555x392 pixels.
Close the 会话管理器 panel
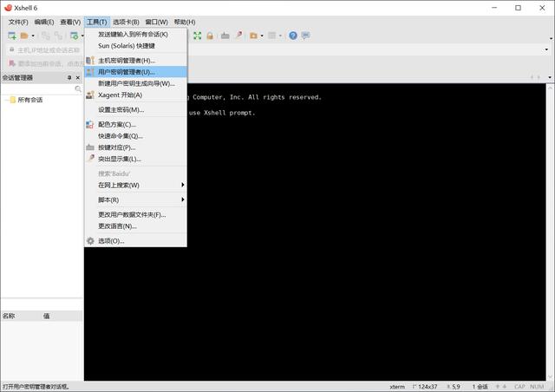(x=78, y=77)
